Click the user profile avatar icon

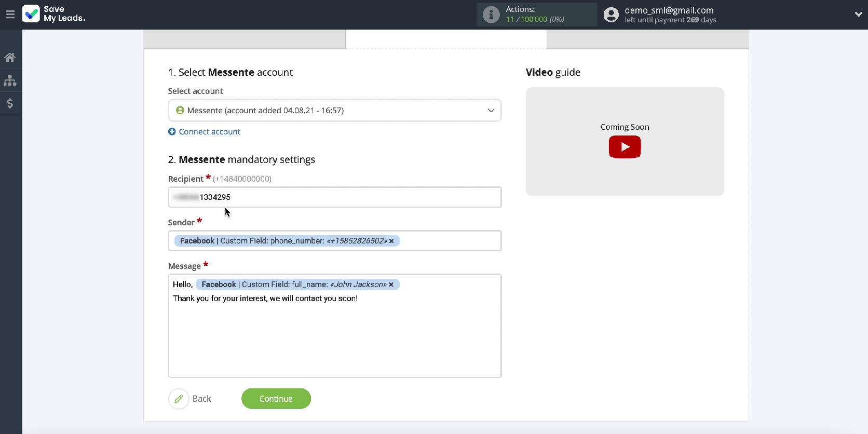pyautogui.click(x=611, y=15)
